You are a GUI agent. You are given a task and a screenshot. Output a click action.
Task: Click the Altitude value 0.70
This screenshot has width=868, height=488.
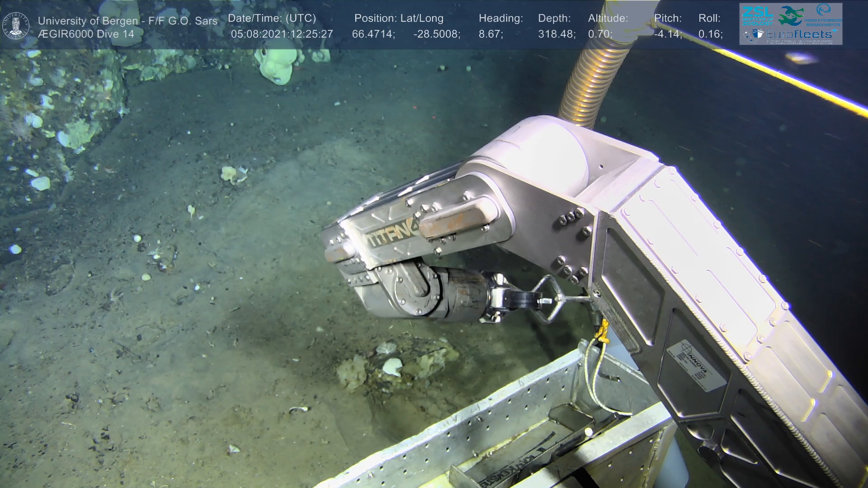[600, 34]
